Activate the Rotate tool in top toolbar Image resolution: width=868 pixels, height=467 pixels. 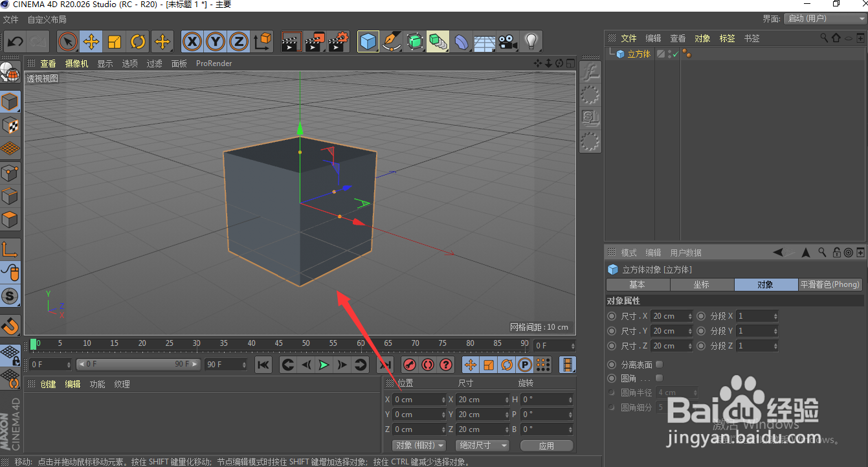click(138, 42)
